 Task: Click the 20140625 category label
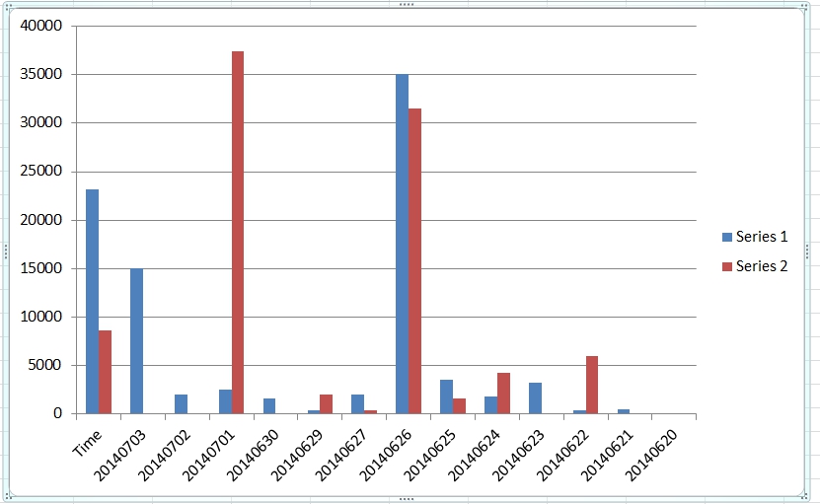click(430, 455)
